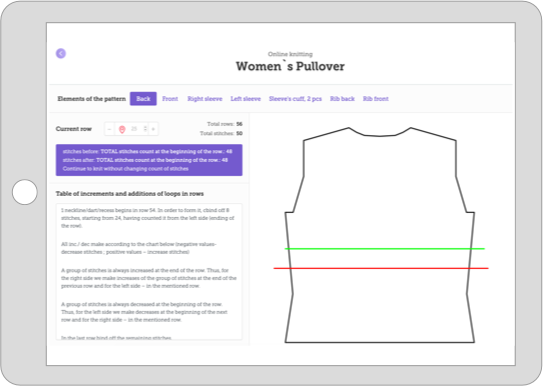Image resolution: width=543 pixels, height=386 pixels.
Task: Decrease current row with minus button
Action: (x=109, y=129)
